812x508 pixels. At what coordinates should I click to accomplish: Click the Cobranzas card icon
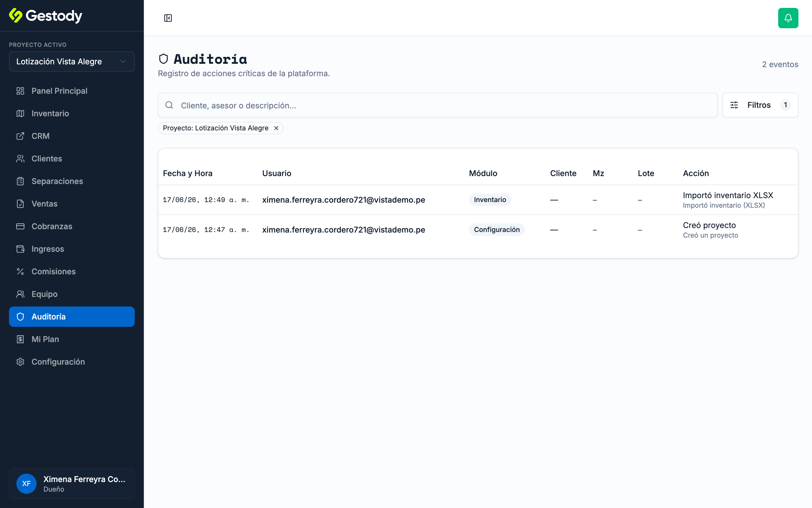coord(20,226)
